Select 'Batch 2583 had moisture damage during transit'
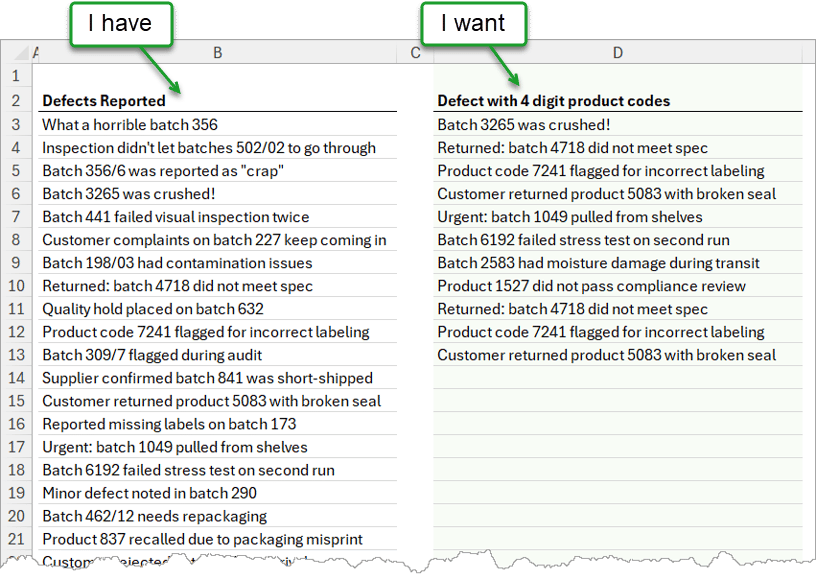Screen dimensions: 816x579 (598, 263)
